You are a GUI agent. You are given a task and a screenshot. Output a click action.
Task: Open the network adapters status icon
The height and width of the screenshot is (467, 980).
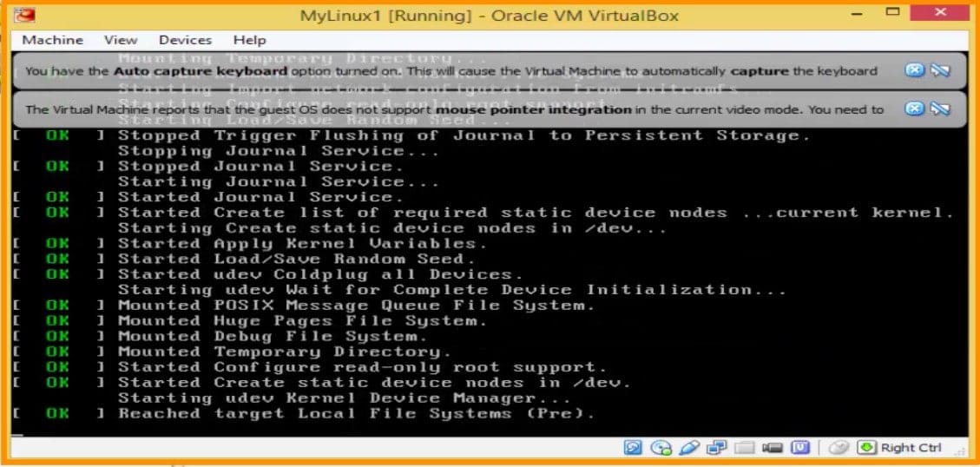pos(717,448)
